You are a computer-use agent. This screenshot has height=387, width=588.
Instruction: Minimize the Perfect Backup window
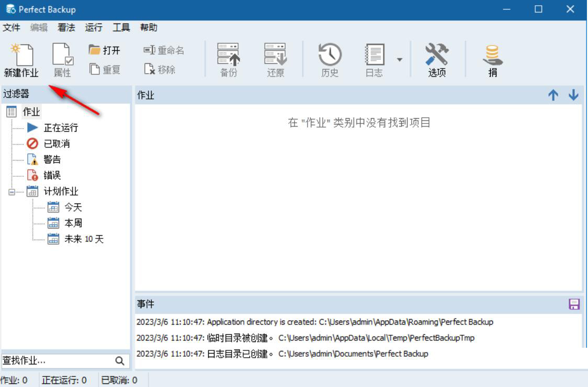506,9
